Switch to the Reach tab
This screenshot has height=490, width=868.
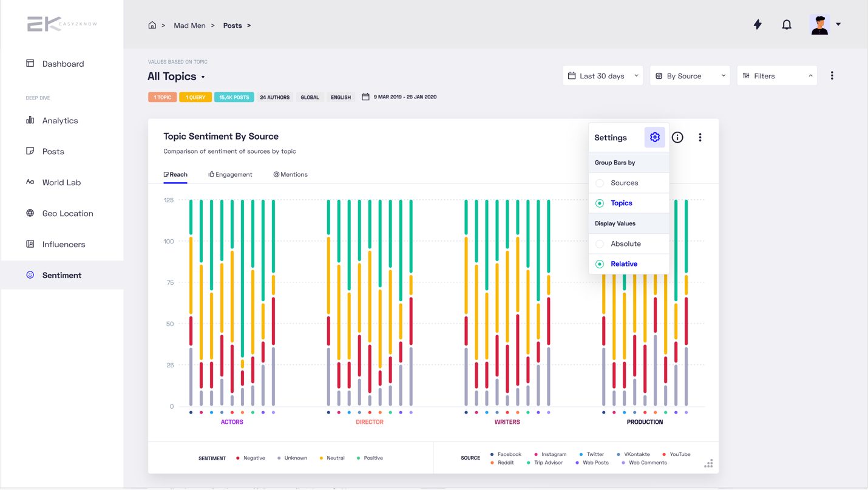[x=175, y=175]
